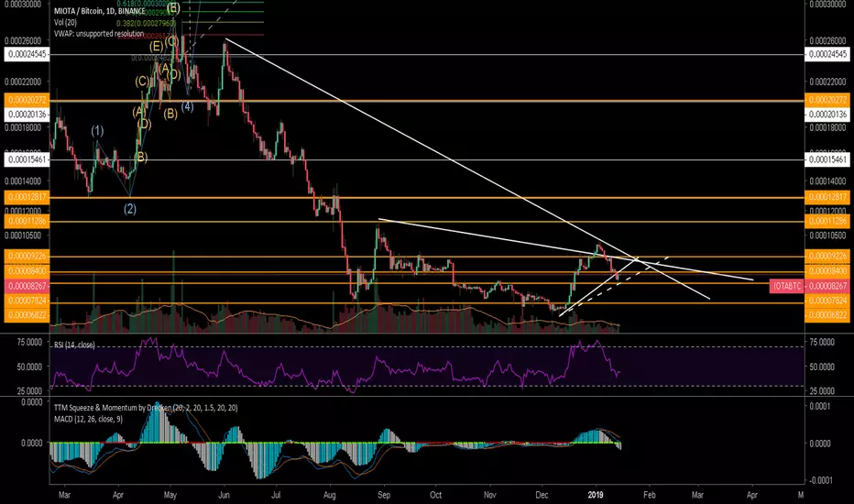854x504 pixels.
Task: Click the Jul label on the time axis
Action: (x=276, y=495)
